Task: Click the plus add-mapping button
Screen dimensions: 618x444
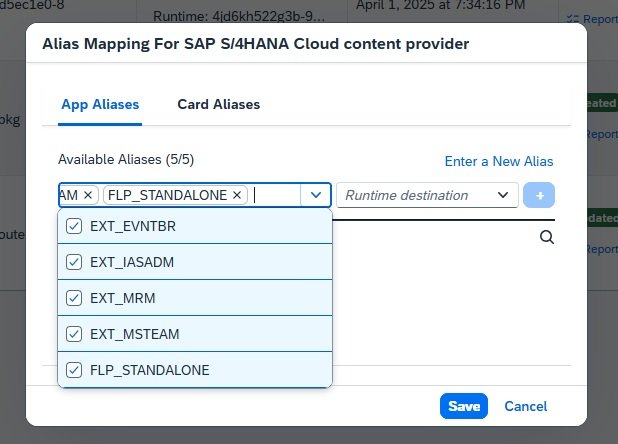Action: [x=539, y=195]
